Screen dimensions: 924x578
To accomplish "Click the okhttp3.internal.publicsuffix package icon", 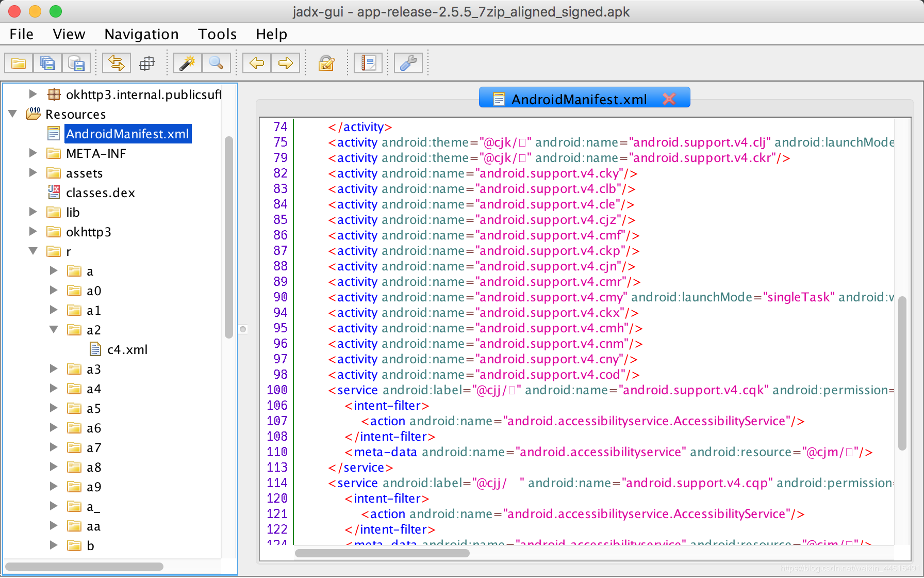I will tap(54, 94).
